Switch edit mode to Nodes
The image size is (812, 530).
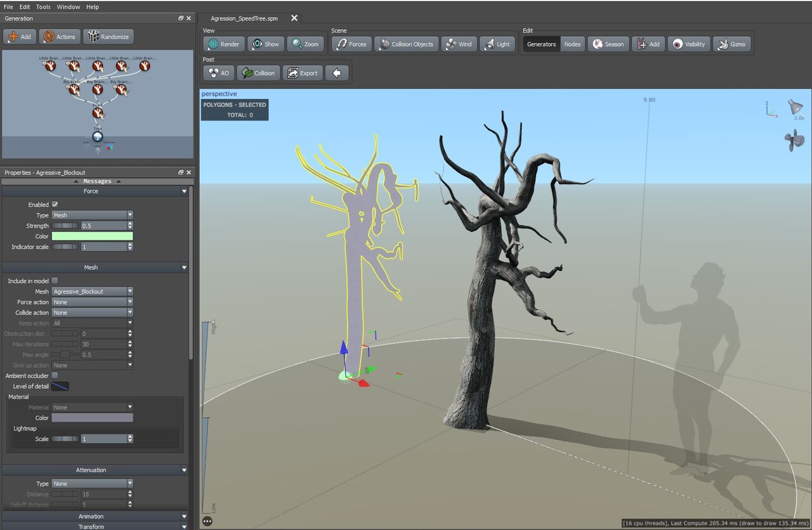coord(572,44)
